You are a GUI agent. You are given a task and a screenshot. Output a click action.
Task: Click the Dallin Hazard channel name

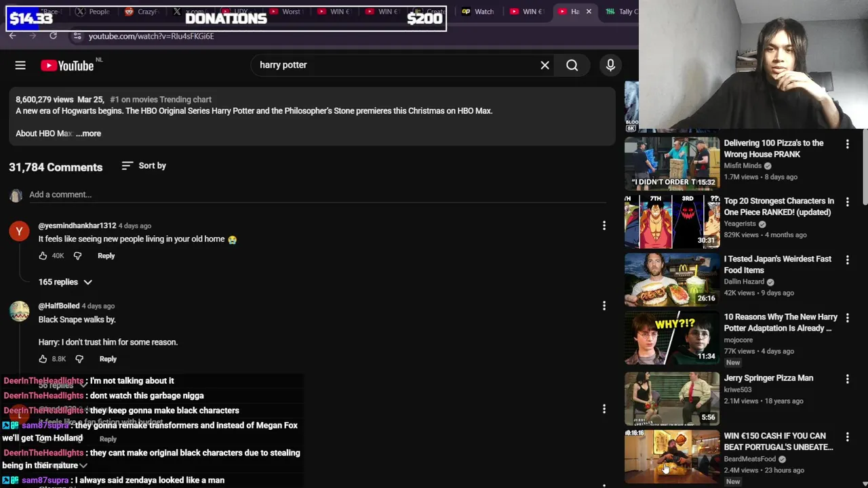(744, 282)
